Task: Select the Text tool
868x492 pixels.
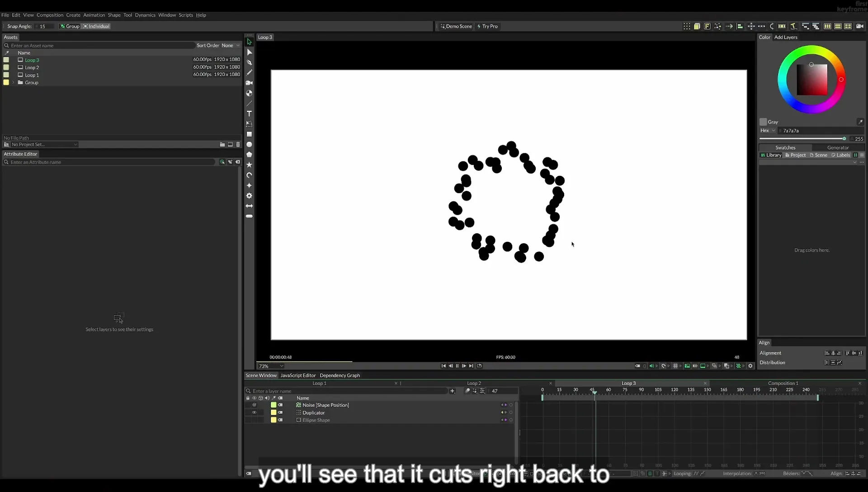Action: [249, 114]
